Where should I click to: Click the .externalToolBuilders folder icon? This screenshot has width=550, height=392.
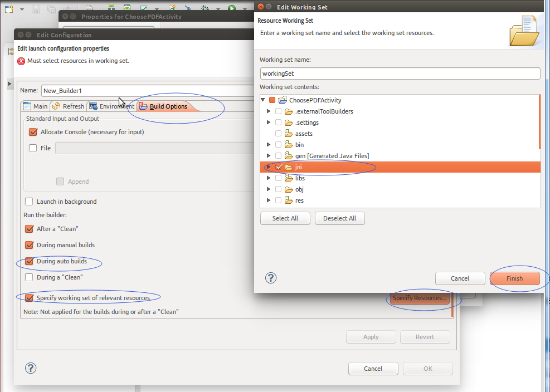click(x=289, y=111)
